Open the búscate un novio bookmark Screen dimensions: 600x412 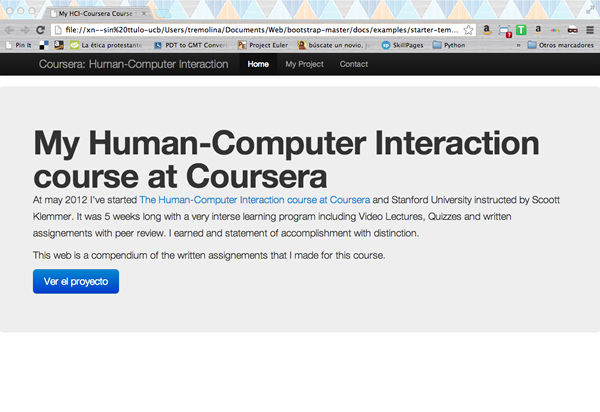click(334, 45)
